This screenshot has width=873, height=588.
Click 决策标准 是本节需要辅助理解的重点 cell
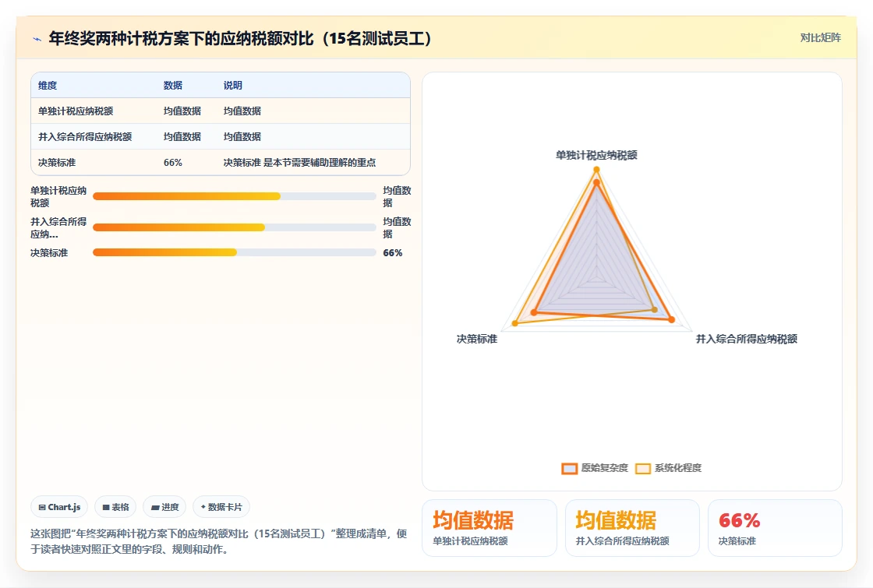pyautogui.click(x=299, y=163)
